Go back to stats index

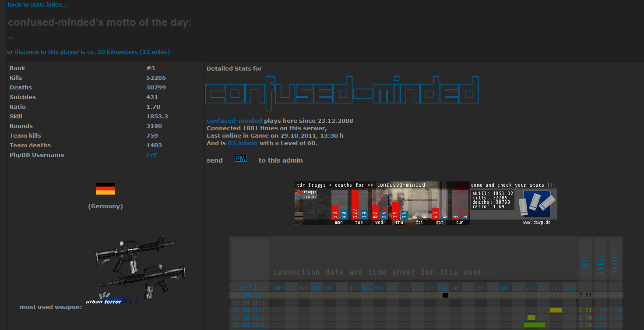click(38, 5)
